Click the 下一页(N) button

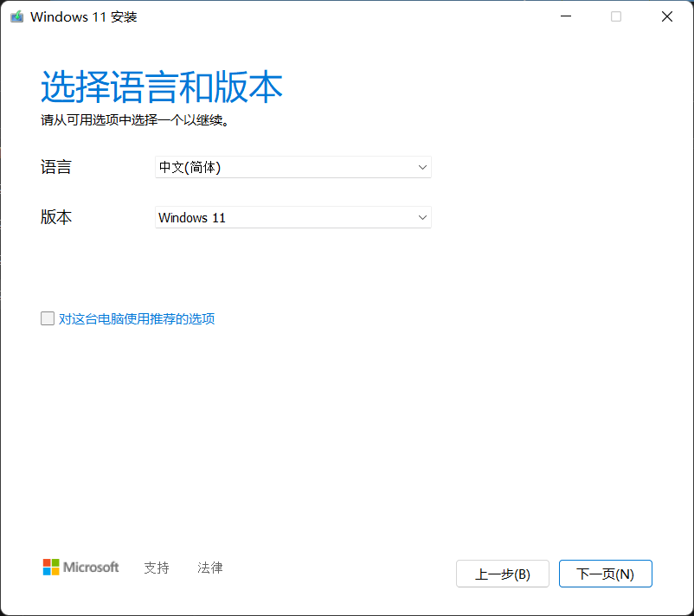click(605, 573)
